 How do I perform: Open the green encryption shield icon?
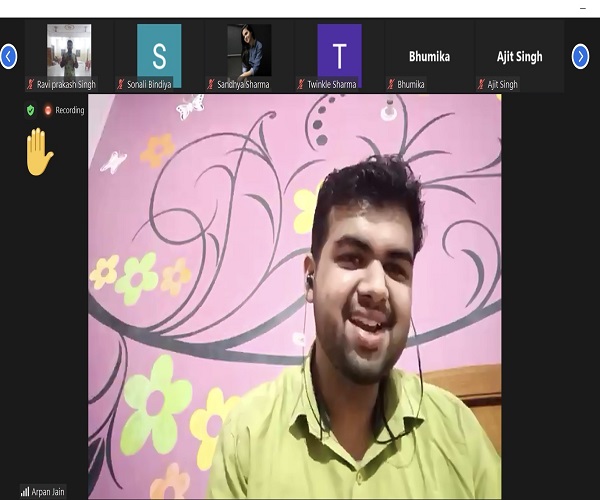(x=31, y=110)
